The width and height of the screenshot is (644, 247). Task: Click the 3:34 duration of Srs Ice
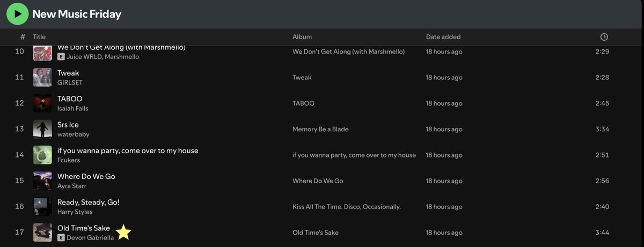pyautogui.click(x=602, y=129)
